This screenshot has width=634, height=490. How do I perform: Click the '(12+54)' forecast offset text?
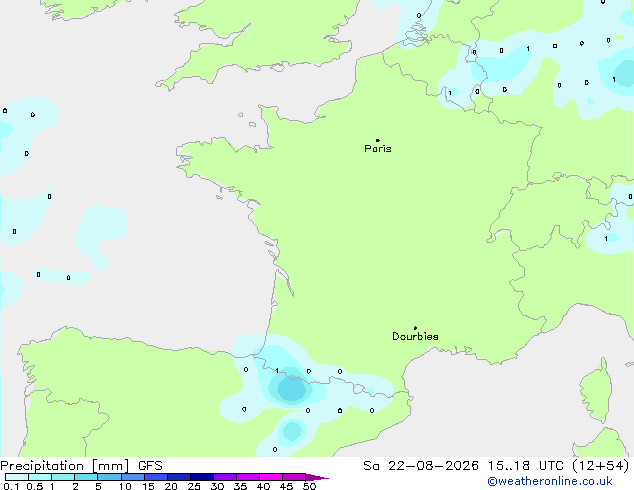click(601, 466)
